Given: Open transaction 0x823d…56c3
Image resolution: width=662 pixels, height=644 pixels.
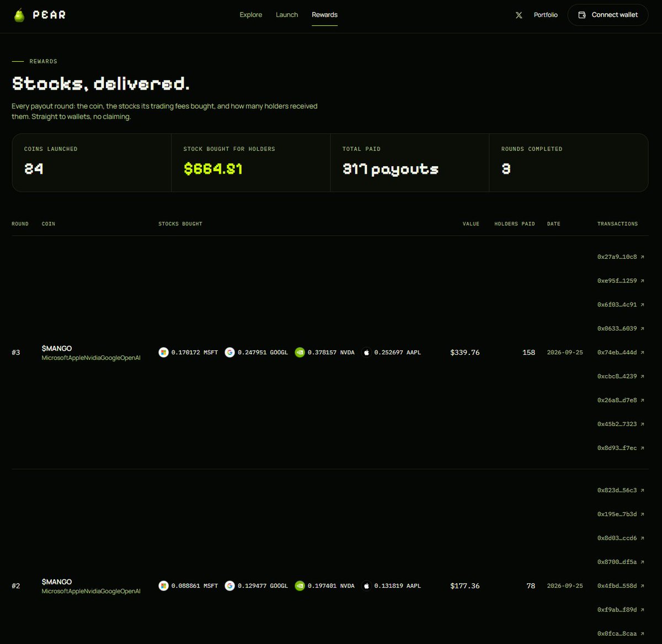Looking at the screenshot, I should tap(621, 490).
